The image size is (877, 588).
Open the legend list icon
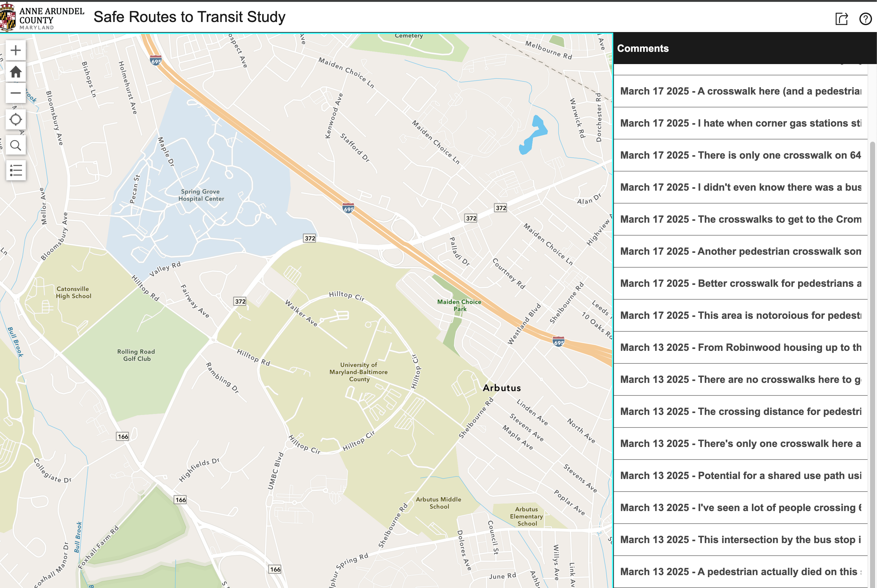16,171
